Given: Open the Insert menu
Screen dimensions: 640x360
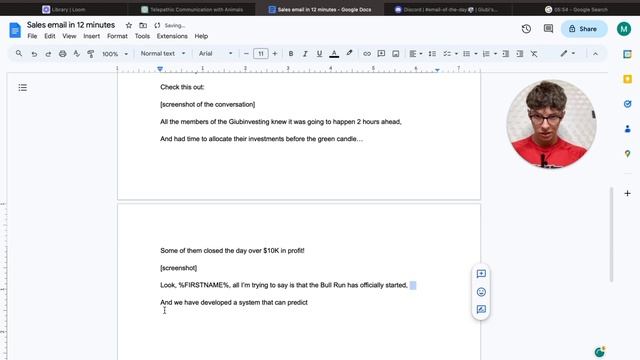Looking at the screenshot, I should point(91,36).
